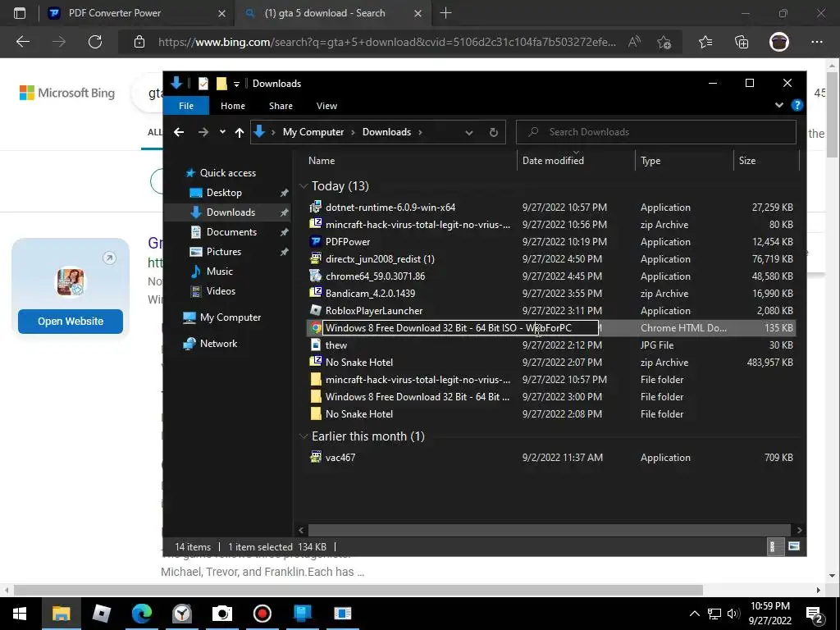Select the mincraft-hack-virus zip archive row

pyautogui.click(x=550, y=225)
